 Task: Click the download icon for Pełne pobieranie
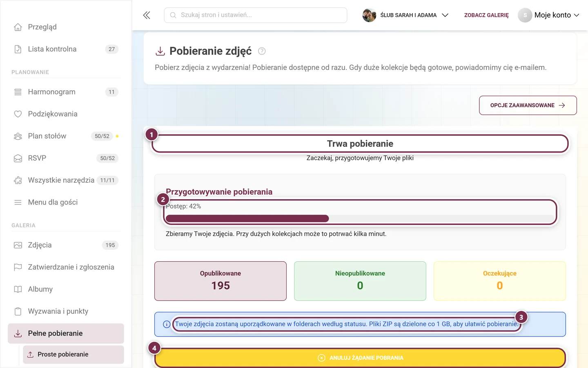pyautogui.click(x=18, y=334)
